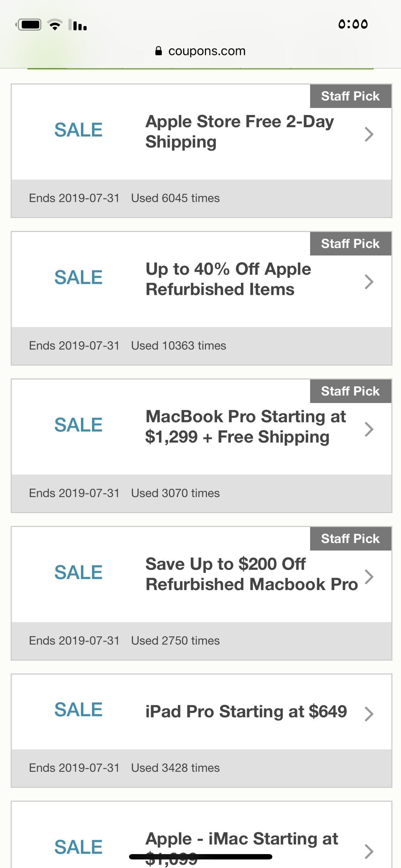This screenshot has width=401, height=868.
Task: Tap the iPad Pro $649 chevron arrow
Action: pyautogui.click(x=369, y=714)
